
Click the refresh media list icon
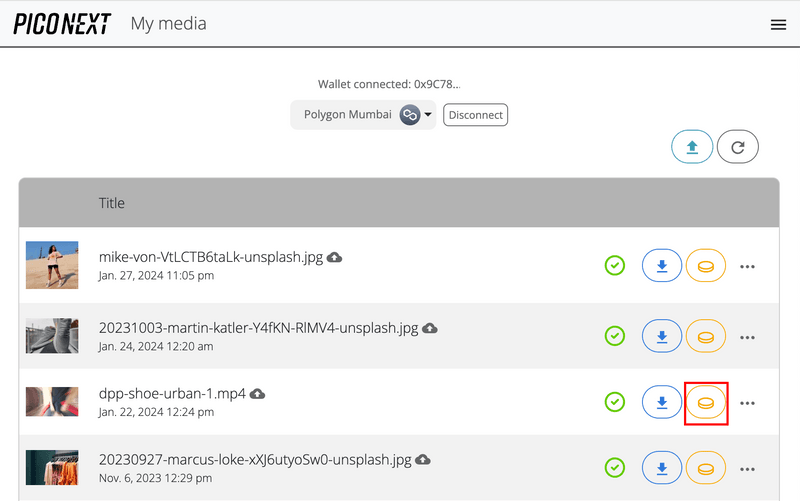click(738, 147)
